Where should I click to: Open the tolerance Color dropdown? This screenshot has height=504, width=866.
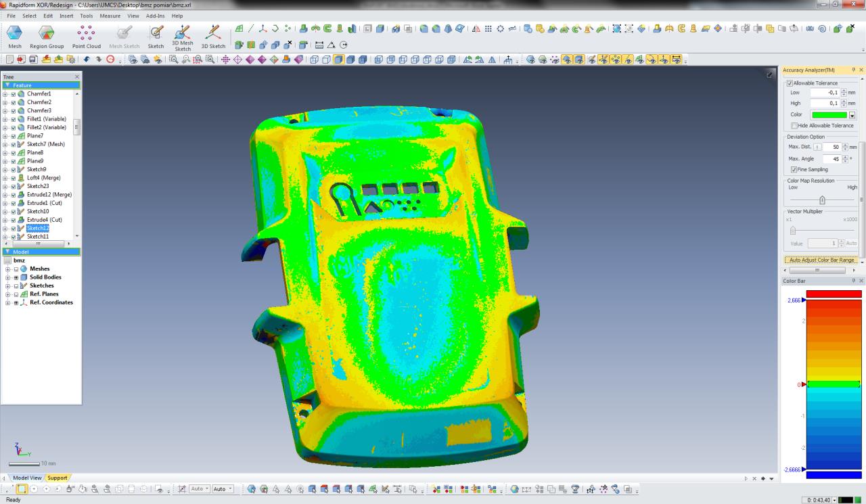(x=852, y=115)
